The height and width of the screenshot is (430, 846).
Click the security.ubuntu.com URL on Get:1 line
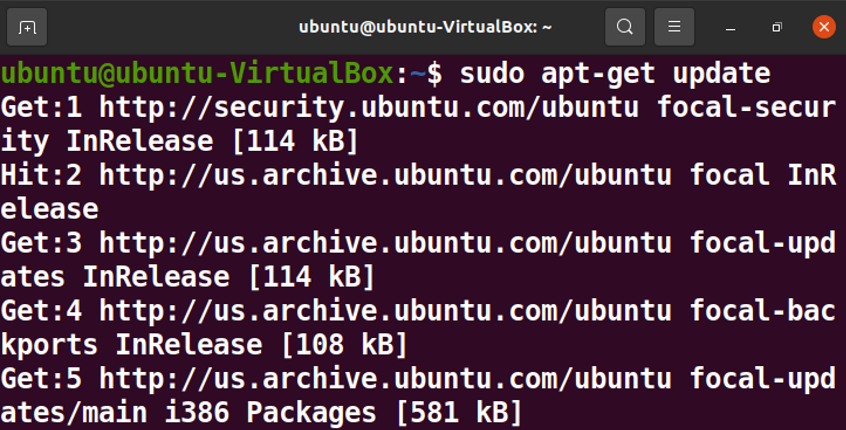point(369,108)
